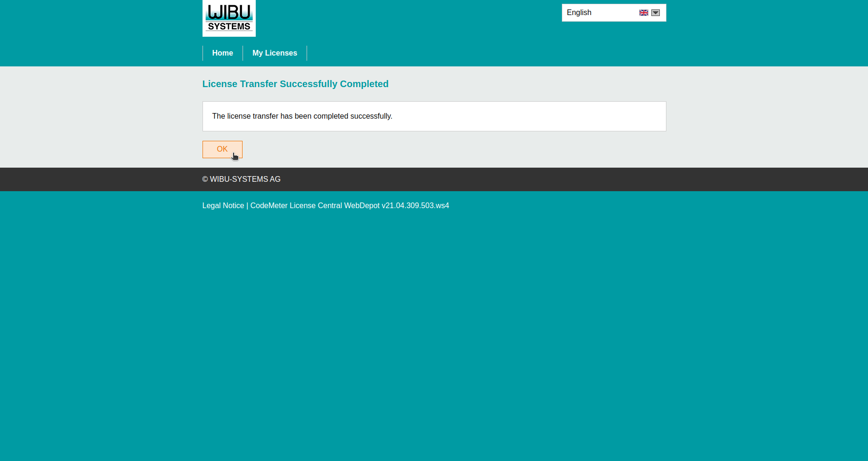Viewport: 868px width, 461px height.
Task: Open the Legal Notice link
Action: 223,206
